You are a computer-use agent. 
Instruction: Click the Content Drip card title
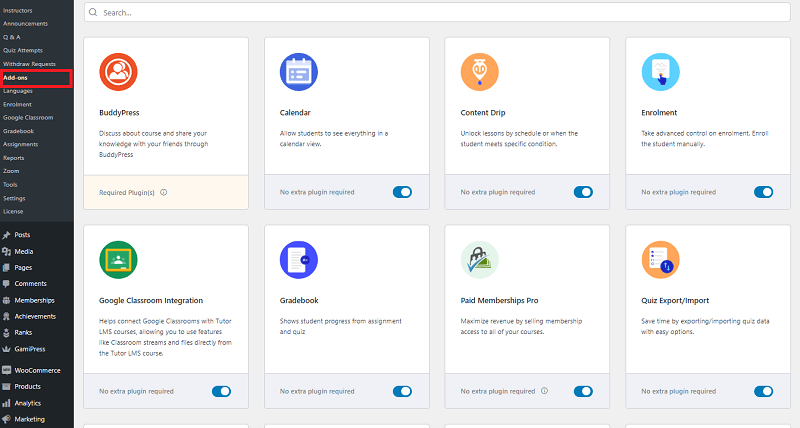click(x=483, y=113)
